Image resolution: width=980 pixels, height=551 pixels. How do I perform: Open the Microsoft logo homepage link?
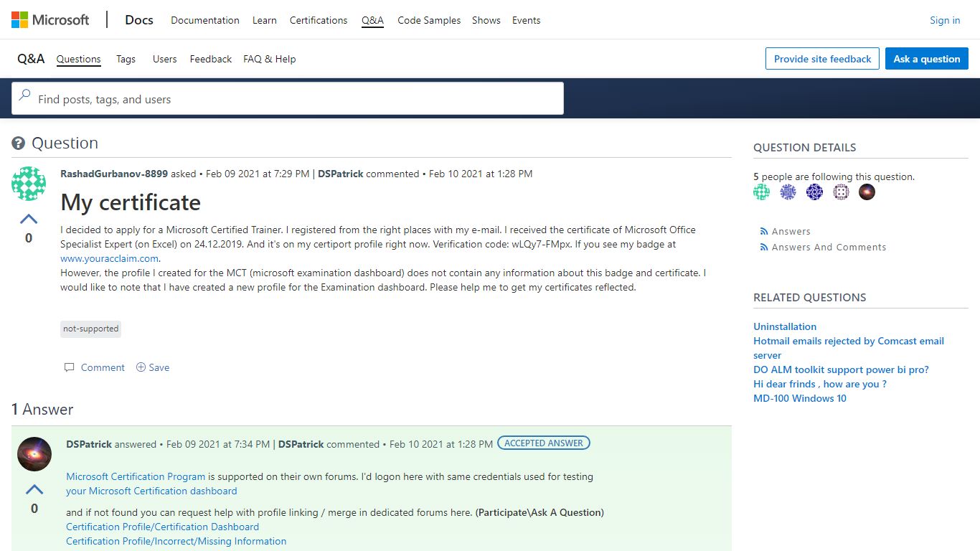[x=50, y=20]
